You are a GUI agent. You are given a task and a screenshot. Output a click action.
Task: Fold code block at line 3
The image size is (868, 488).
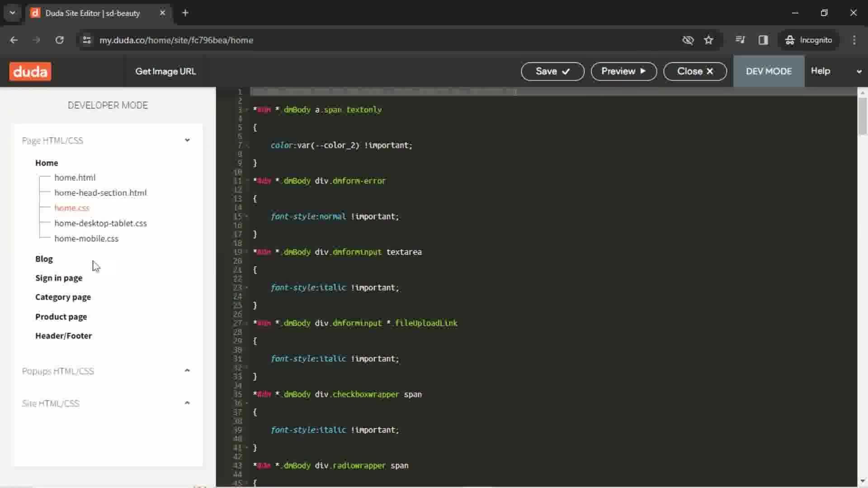247,110
